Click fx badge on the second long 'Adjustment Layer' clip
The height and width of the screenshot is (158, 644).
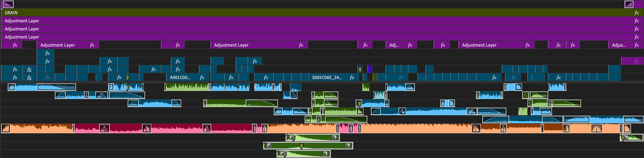click(301, 45)
